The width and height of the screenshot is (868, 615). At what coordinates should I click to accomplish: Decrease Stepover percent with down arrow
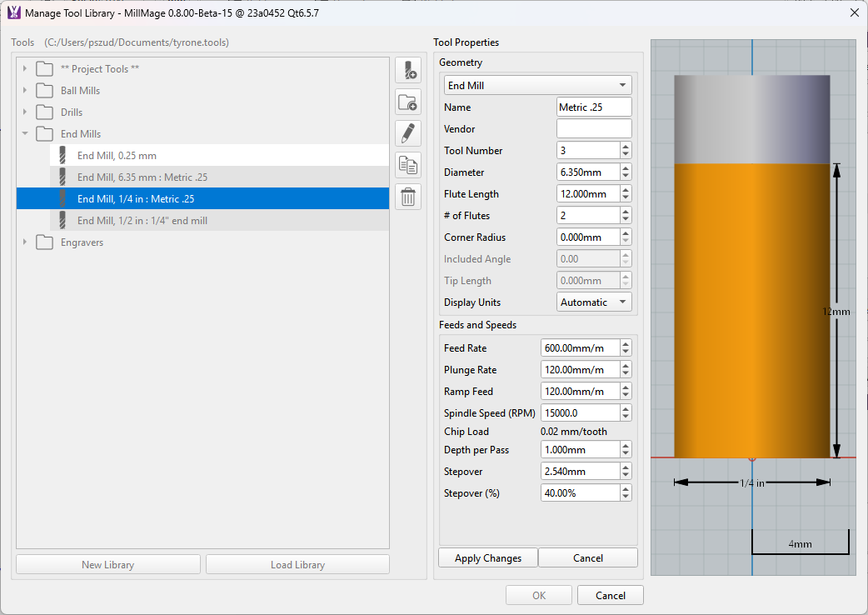pyautogui.click(x=626, y=497)
